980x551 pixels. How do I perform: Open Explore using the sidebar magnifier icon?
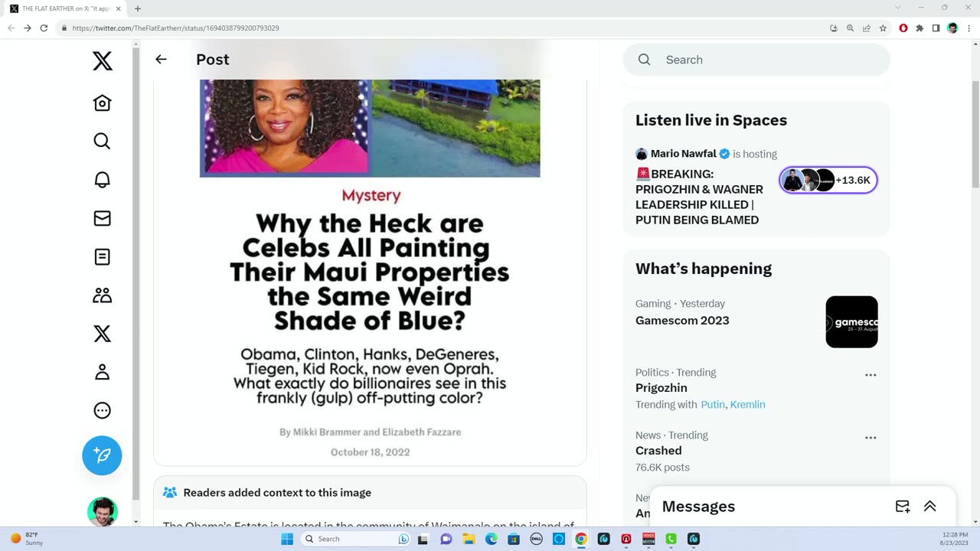click(102, 142)
